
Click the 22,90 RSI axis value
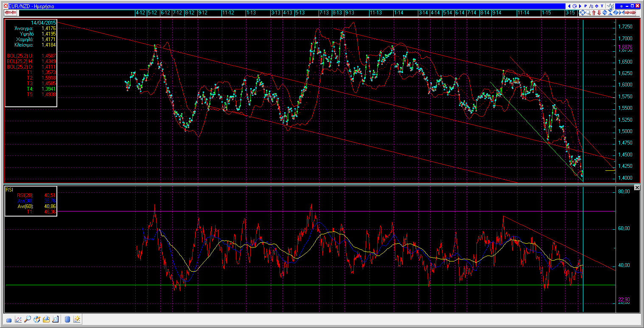624,299
